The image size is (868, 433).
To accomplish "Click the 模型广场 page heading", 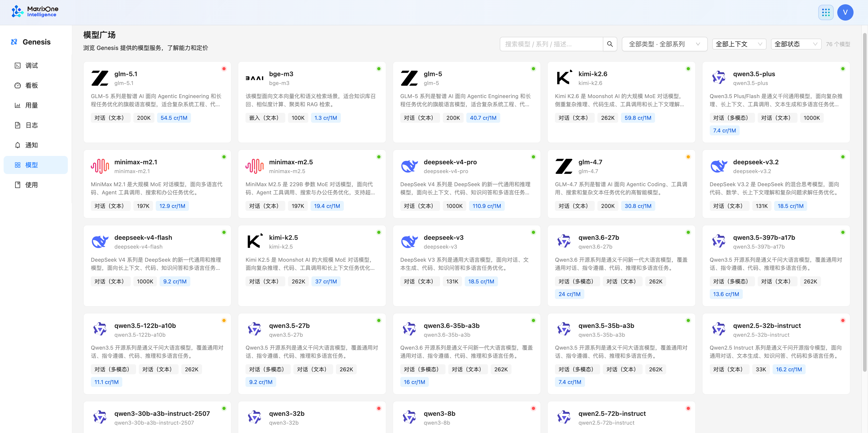I will 99,35.
